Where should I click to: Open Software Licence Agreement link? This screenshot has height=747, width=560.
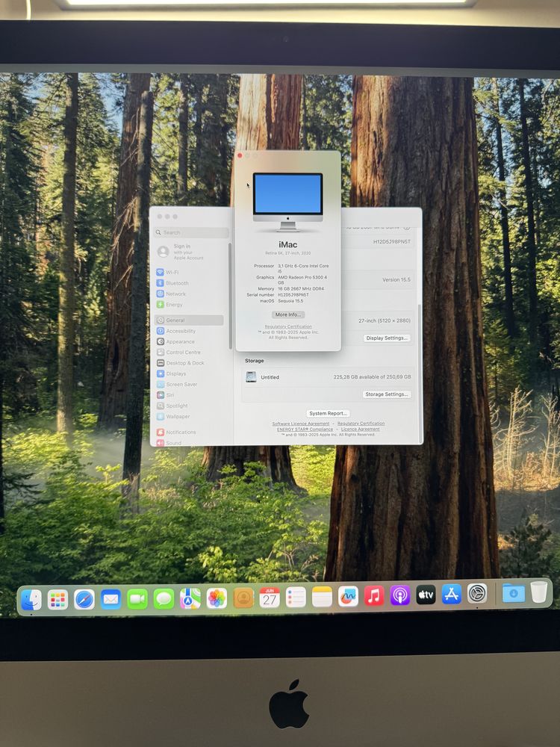point(300,424)
